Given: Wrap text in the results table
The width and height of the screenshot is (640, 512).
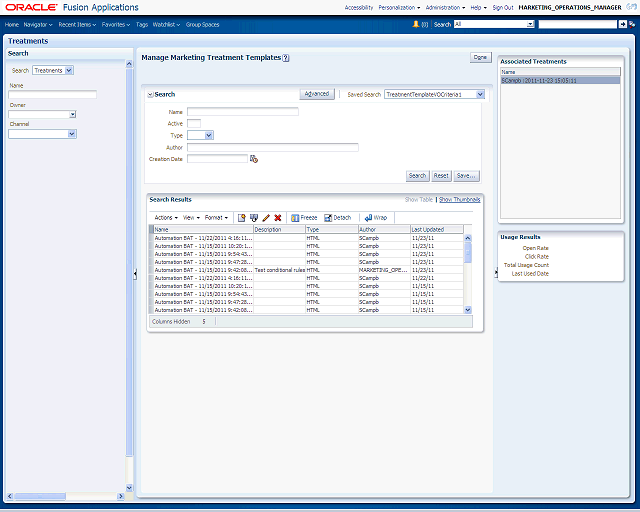Looking at the screenshot, I should [x=376, y=218].
